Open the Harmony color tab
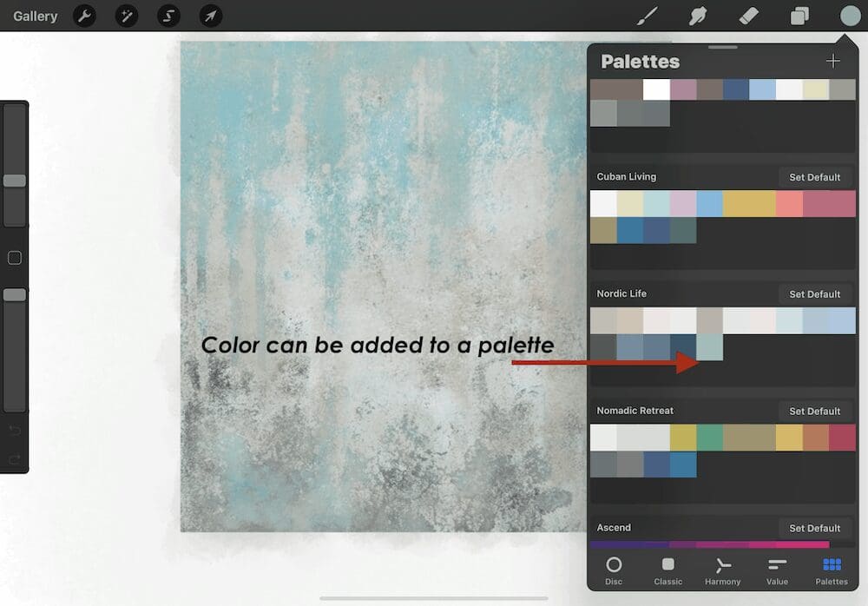 tap(722, 570)
